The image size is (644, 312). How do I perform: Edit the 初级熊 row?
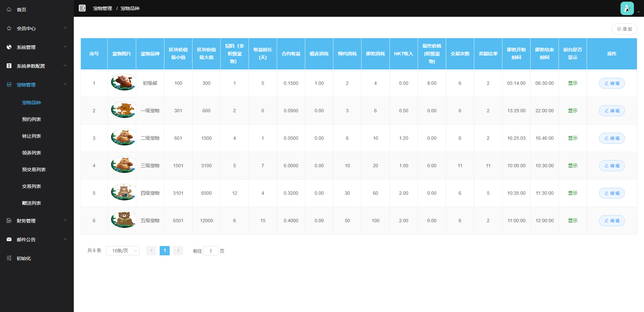tap(612, 83)
